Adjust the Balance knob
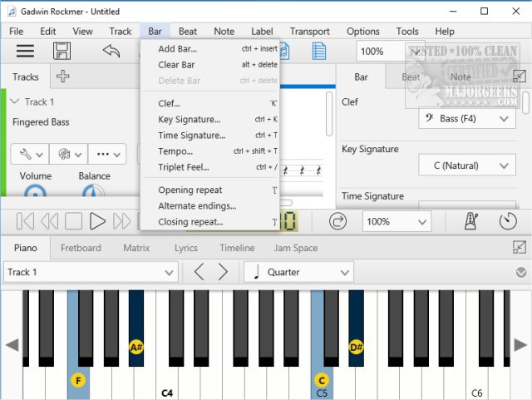 [x=93, y=191]
